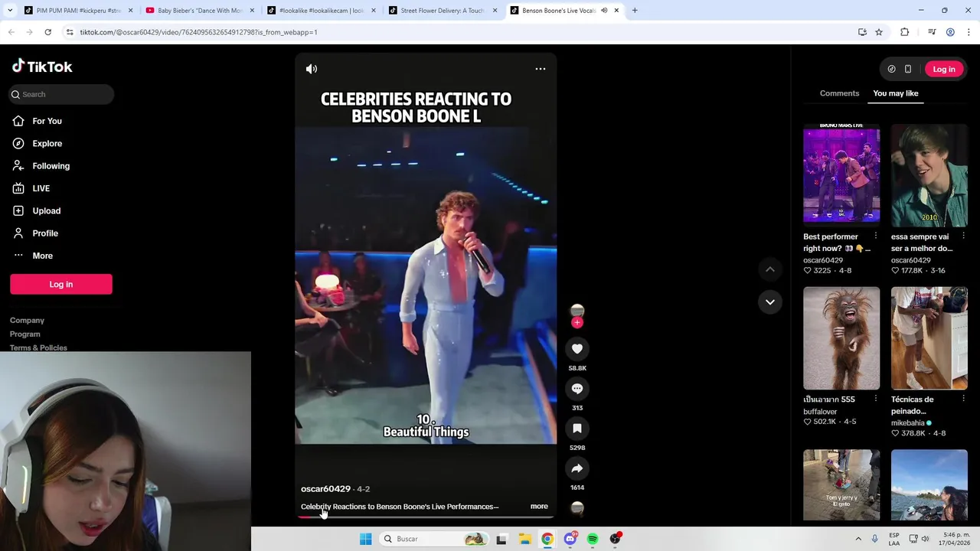Mute the Benson Boone tab audio icon

[x=604, y=11]
